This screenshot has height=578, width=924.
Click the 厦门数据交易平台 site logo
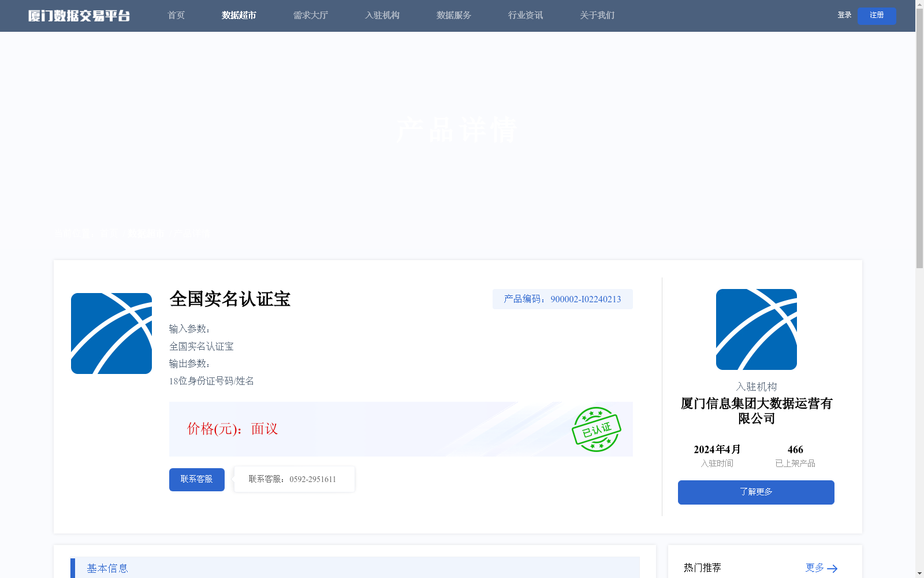[79, 16]
